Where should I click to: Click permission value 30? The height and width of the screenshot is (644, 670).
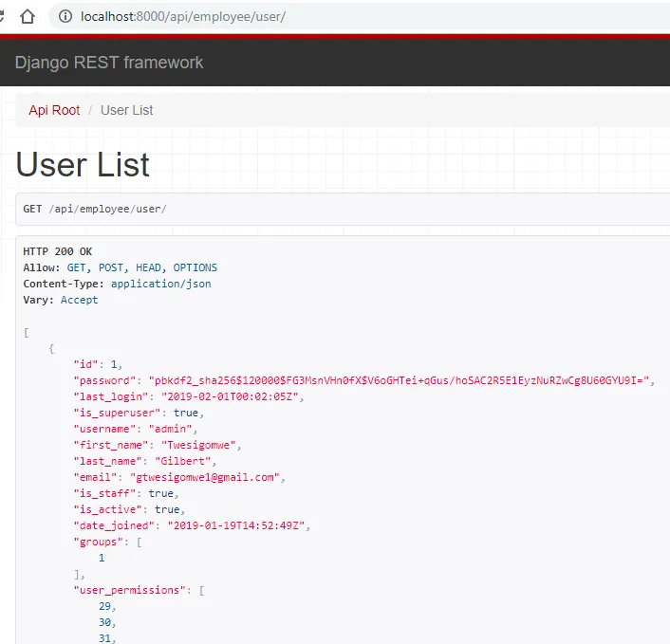click(104, 622)
